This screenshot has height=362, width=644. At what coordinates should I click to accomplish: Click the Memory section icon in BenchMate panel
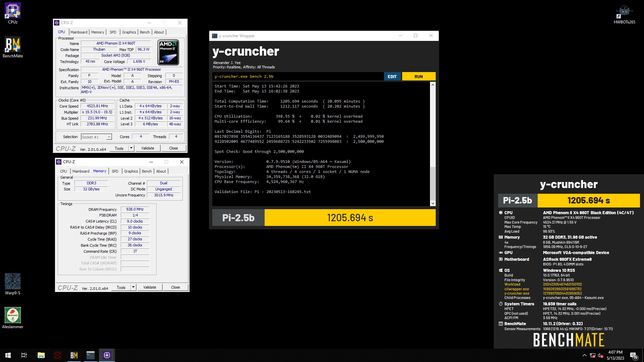click(501, 237)
